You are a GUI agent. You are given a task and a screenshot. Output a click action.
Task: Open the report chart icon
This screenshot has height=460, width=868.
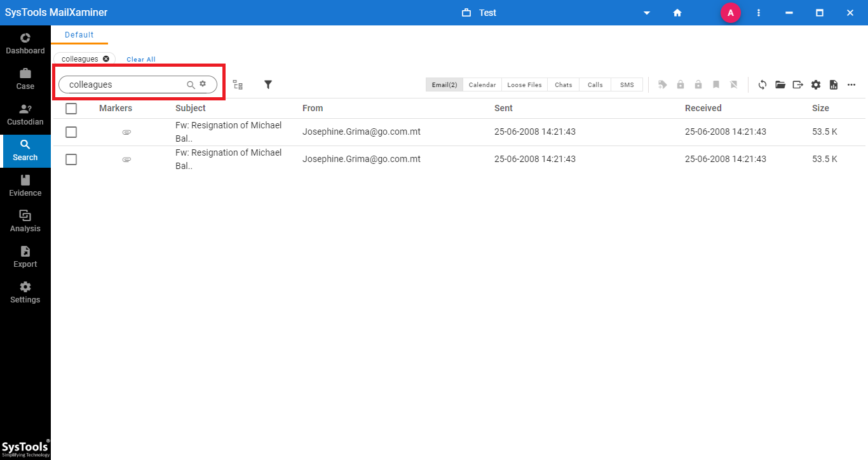pos(834,85)
